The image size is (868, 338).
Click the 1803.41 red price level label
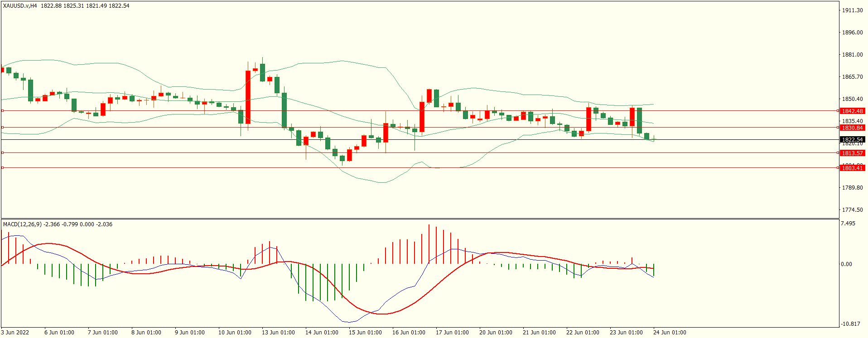tap(852, 168)
